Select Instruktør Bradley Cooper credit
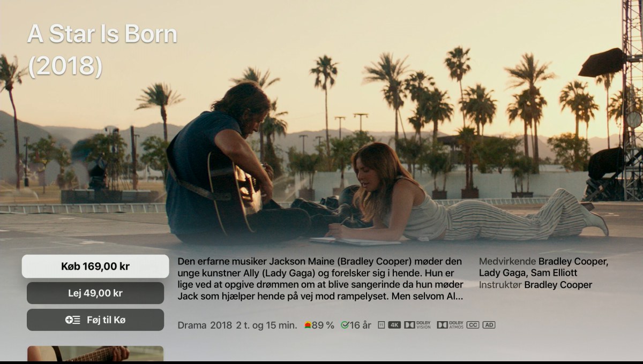 tap(535, 285)
